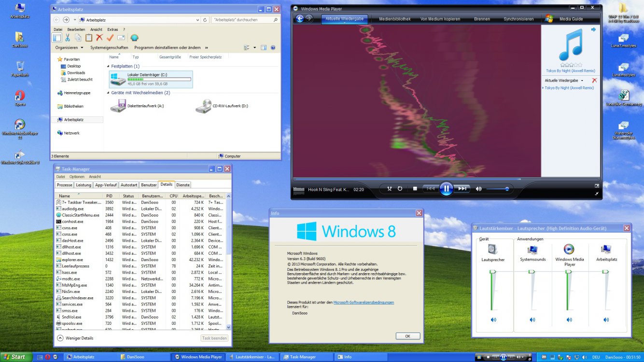This screenshot has height=362, width=644.
Task: Click Luna7.msstyles file on desktop
Action: (623, 41)
